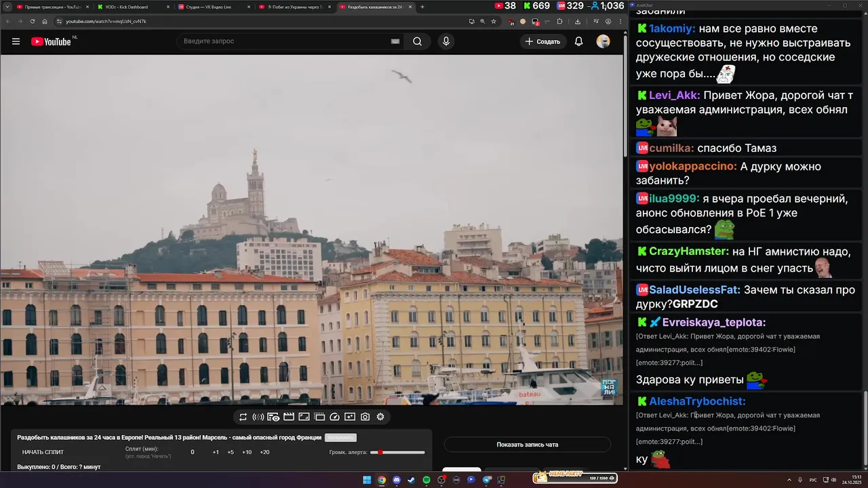The image size is (868, 488).
Task: Open browser downloads icon
Action: 578,21
